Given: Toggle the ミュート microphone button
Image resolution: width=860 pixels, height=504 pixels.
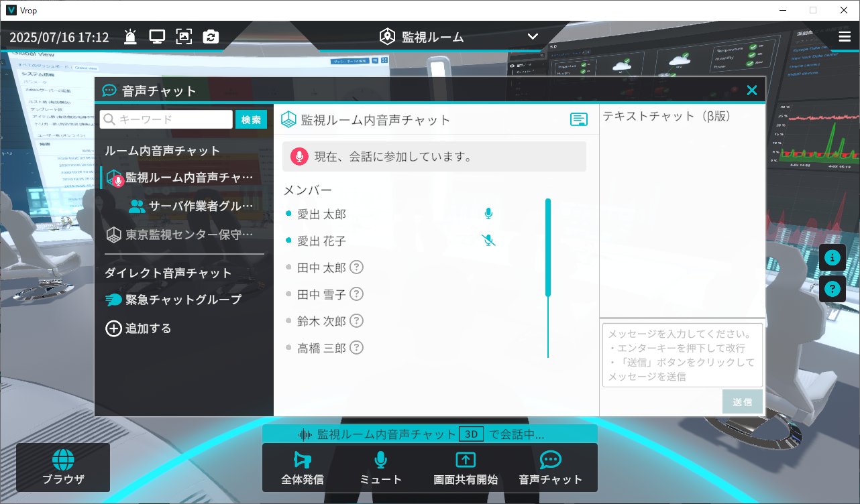Looking at the screenshot, I should coord(380,467).
